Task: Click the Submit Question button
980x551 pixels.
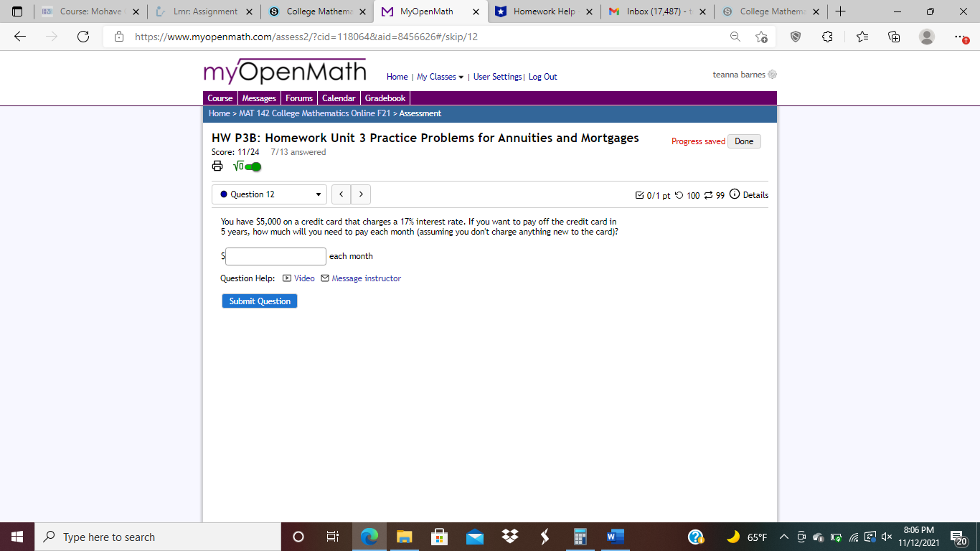Action: (260, 301)
